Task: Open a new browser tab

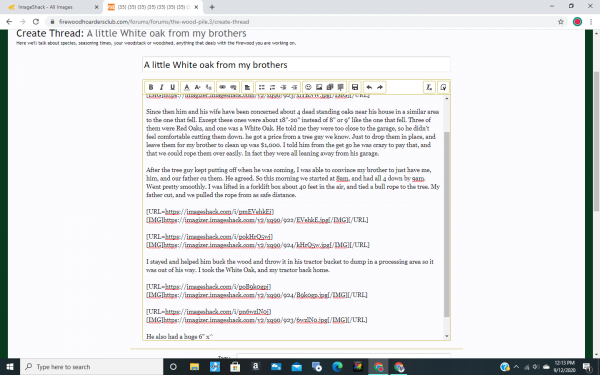Action: tap(212, 7)
